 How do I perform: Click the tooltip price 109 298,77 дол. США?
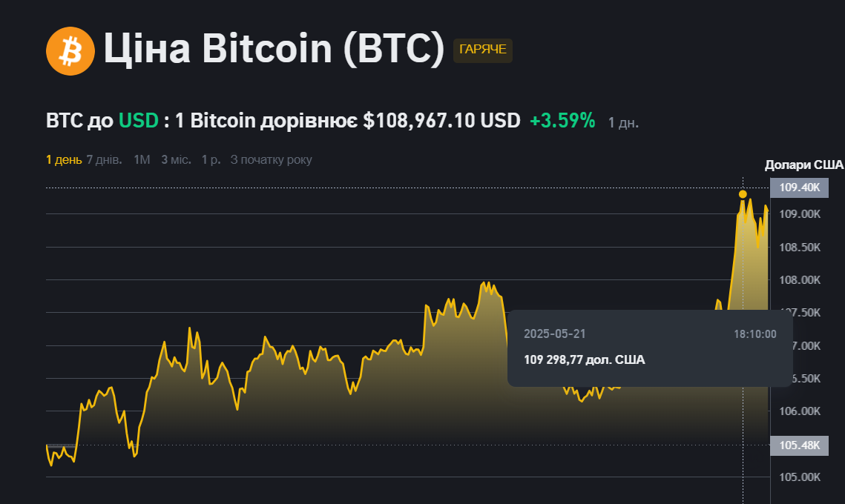(585, 360)
